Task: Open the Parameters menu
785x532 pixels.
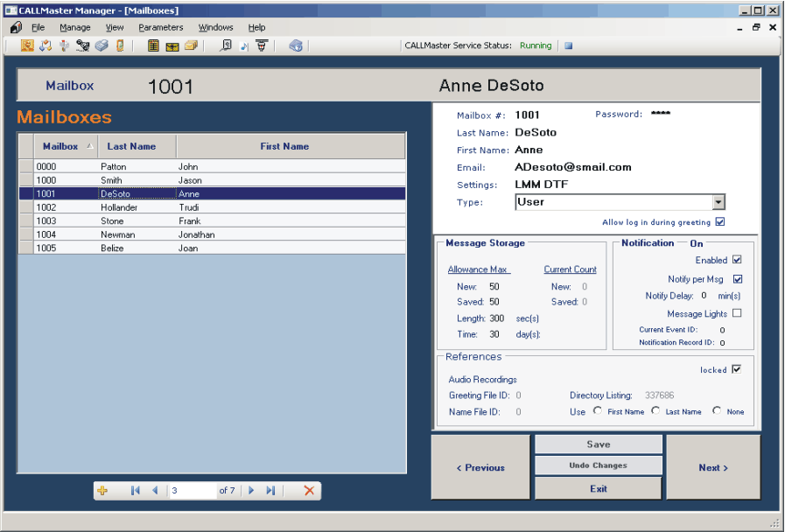Action: coord(161,27)
